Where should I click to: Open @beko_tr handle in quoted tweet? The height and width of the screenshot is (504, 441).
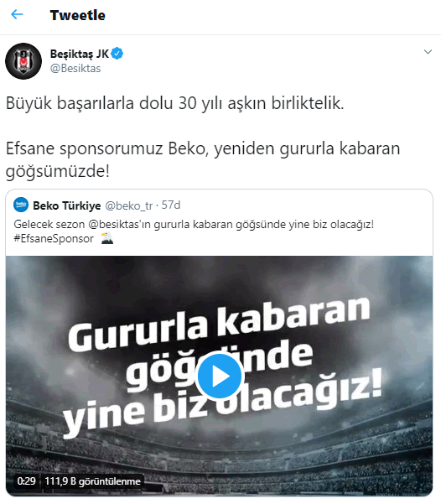[129, 205]
